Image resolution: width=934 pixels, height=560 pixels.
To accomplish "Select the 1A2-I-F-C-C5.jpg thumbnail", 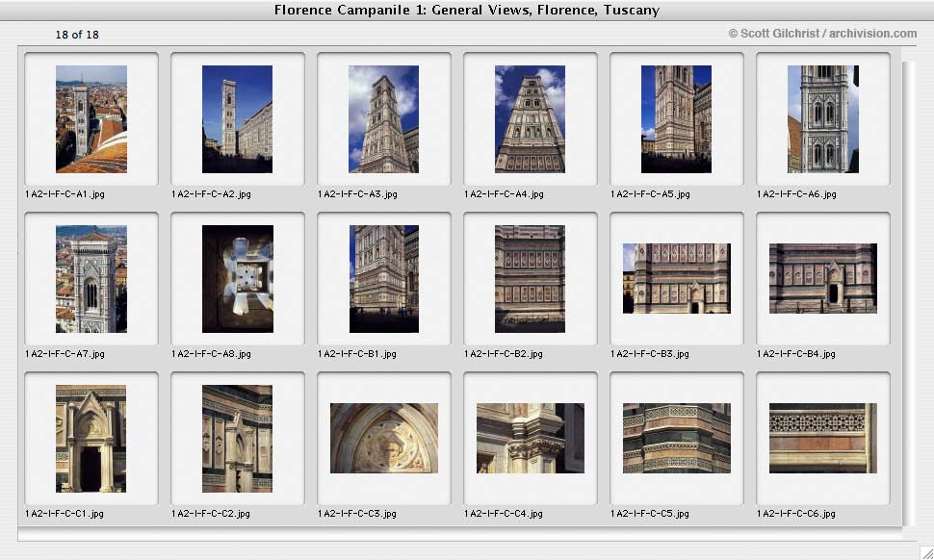I will click(x=676, y=438).
